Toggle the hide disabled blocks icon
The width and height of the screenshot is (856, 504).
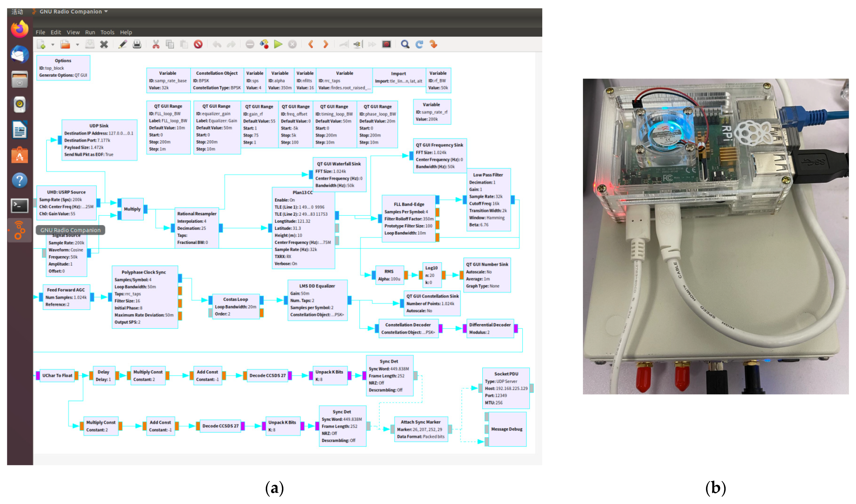(x=386, y=45)
